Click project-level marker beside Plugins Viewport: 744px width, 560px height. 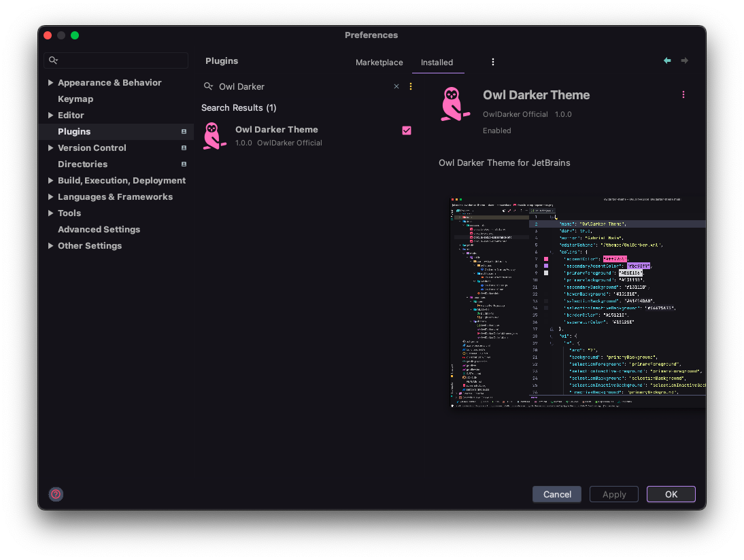(184, 132)
